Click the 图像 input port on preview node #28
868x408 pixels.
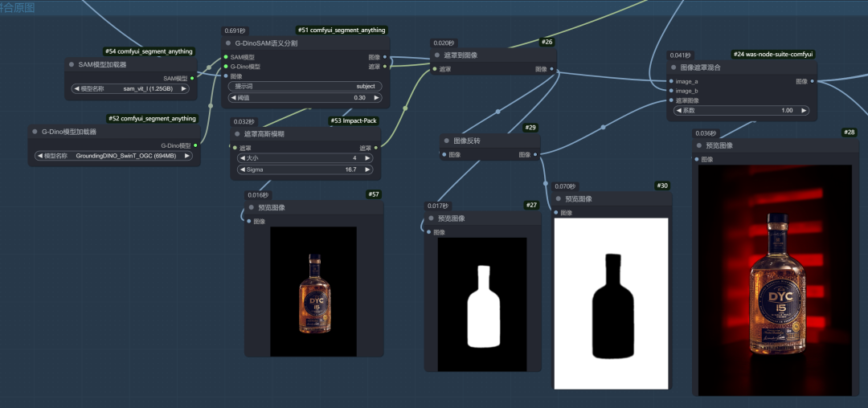point(696,159)
